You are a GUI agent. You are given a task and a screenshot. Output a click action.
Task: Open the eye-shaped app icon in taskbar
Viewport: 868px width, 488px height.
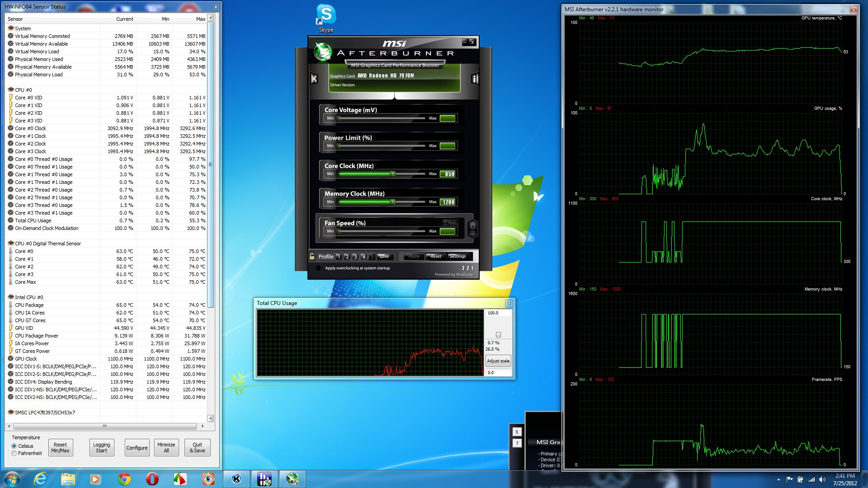pyautogui.click(x=208, y=479)
